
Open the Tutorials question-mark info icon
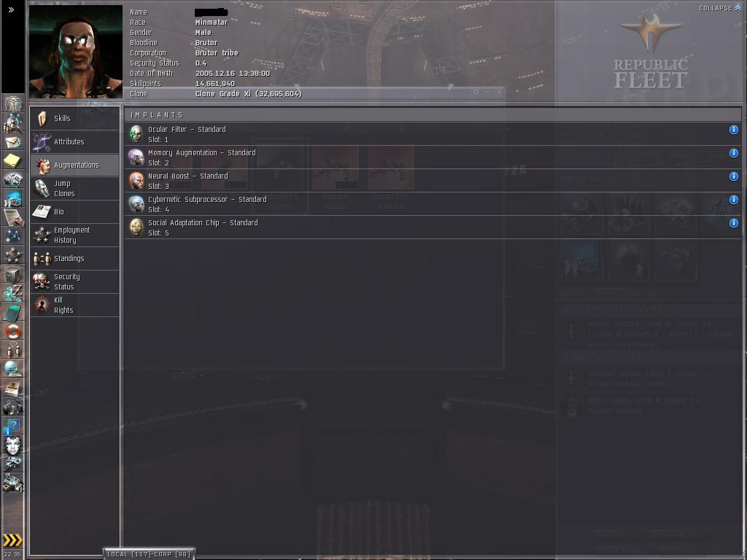tap(13, 427)
